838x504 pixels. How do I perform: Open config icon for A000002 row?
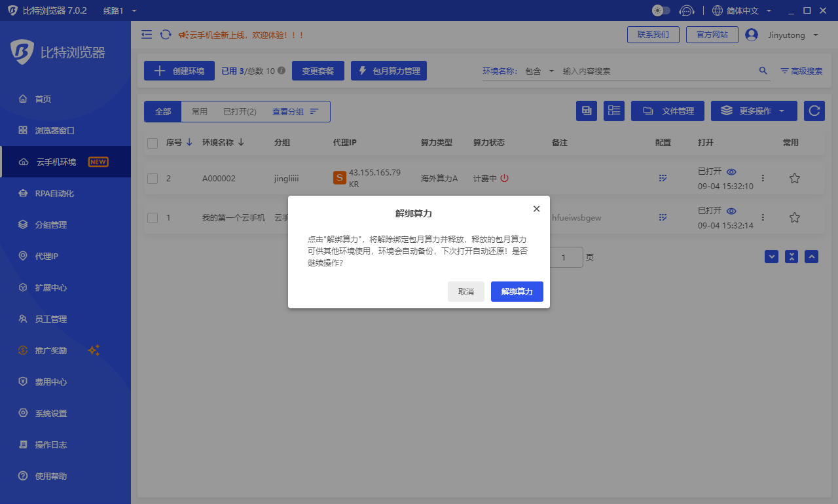663,178
